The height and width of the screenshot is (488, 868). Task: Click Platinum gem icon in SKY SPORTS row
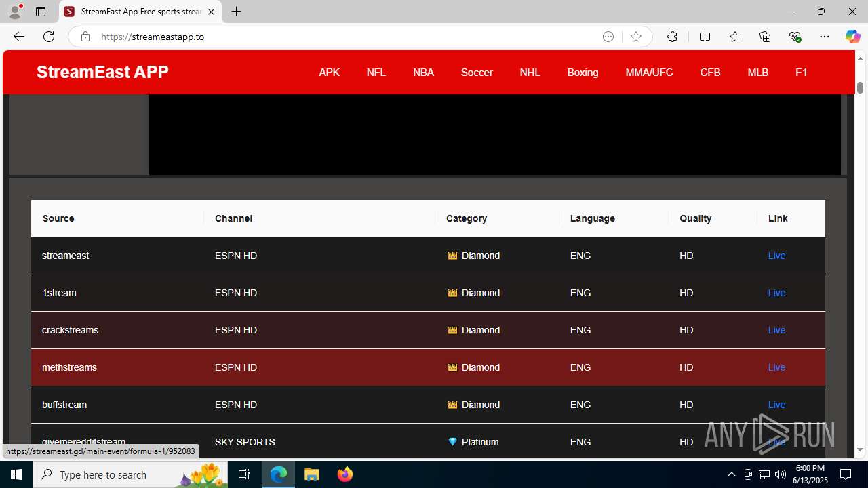(x=452, y=442)
